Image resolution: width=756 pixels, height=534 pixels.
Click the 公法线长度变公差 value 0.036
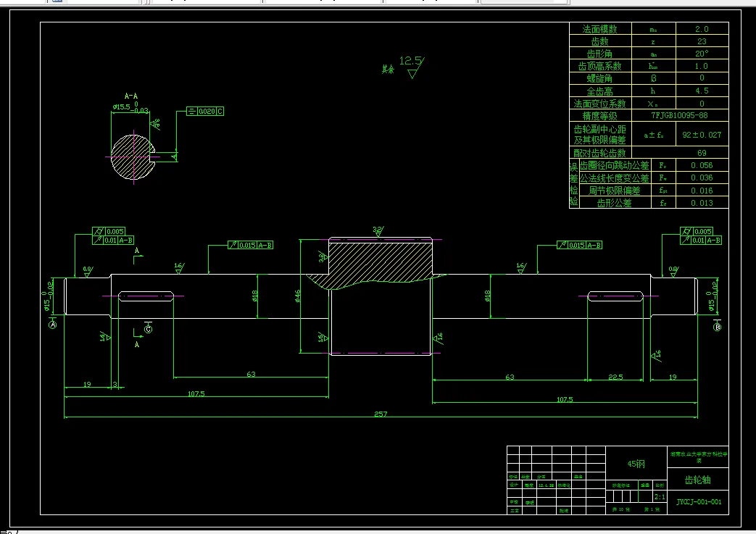point(702,178)
